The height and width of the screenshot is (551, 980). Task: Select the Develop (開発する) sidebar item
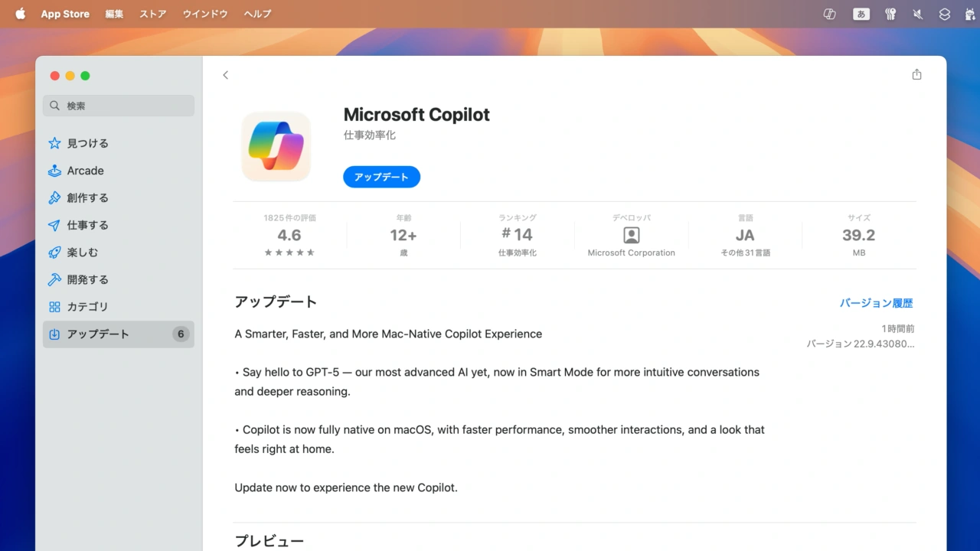87,279
